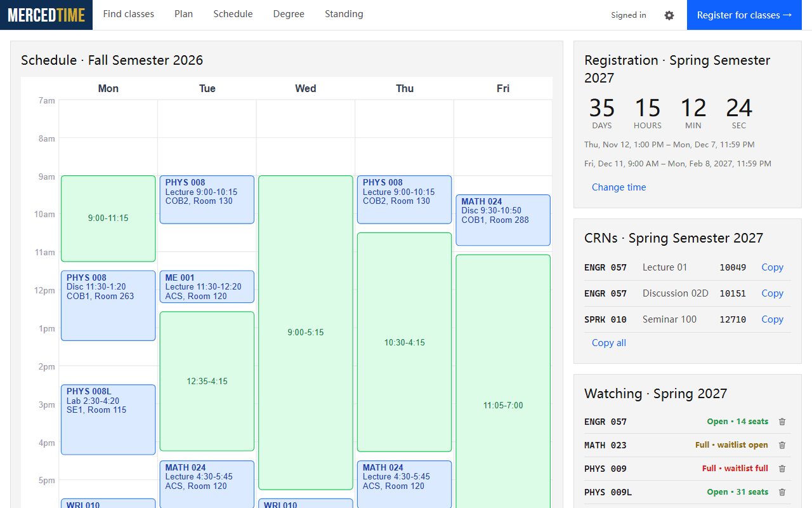Viewport: 812px width, 508px height.
Task: Click Thursday 10:30-4:15 free block
Action: point(404,342)
